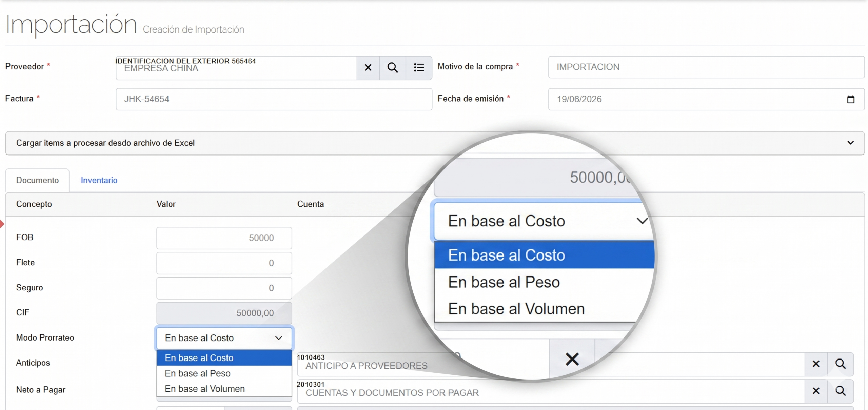Screen dimensions: 868x410
Task: Click the Motivo de la compra field
Action: [706, 67]
